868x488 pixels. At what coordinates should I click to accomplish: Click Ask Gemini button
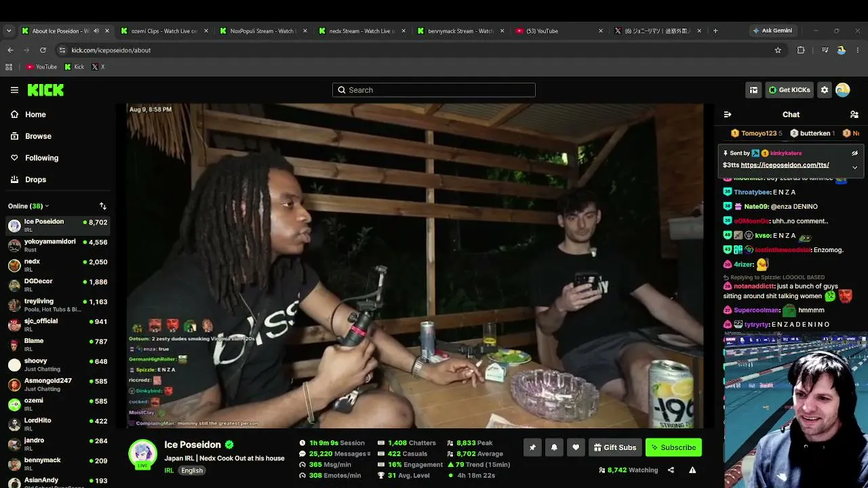point(772,30)
